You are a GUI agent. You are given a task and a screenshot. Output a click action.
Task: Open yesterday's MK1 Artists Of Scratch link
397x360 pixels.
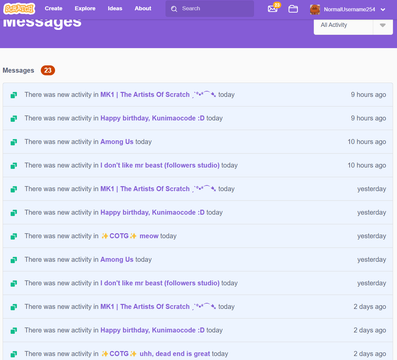[158, 189]
